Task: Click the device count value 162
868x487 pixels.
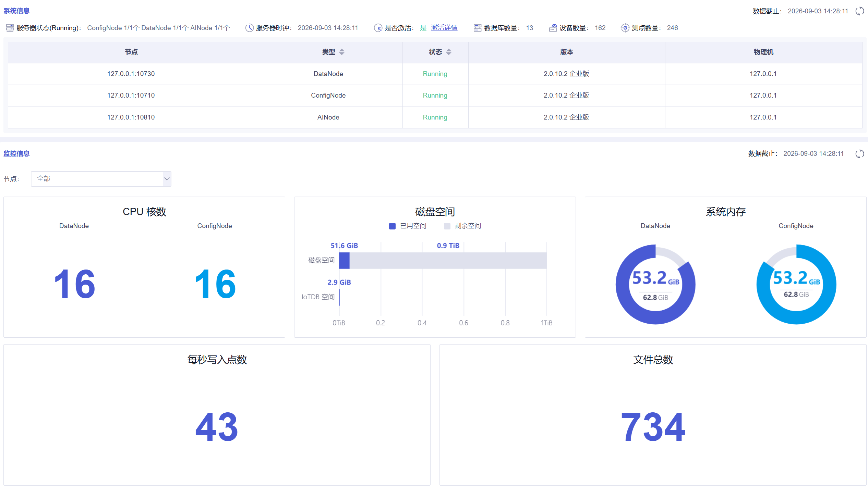Action: click(600, 28)
